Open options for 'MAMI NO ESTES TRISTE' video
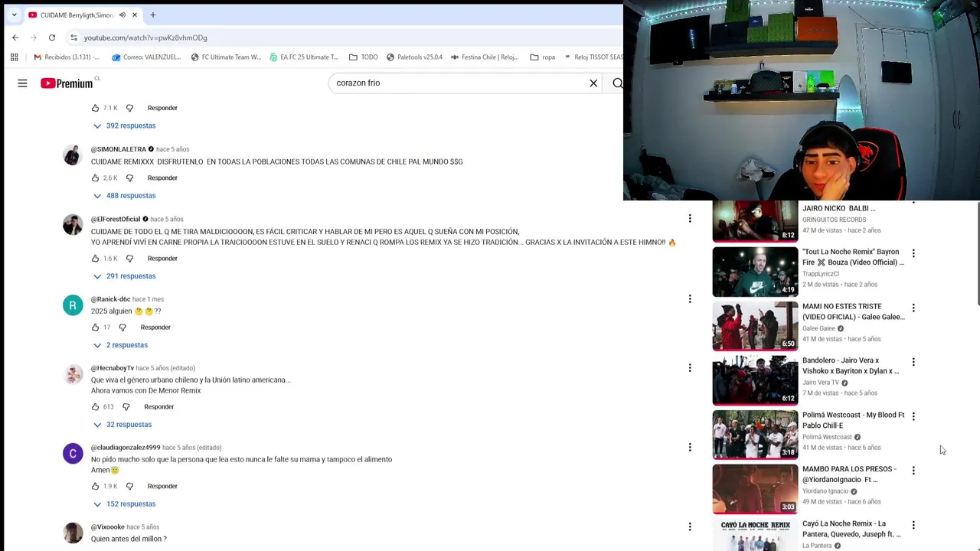The image size is (980, 551). (913, 308)
